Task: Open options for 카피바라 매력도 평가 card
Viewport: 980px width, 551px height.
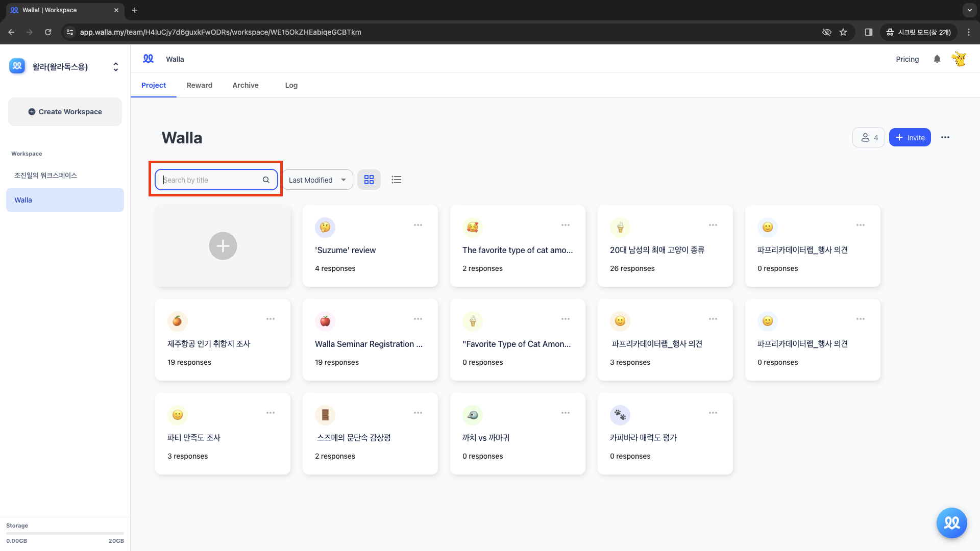Action: 713,413
